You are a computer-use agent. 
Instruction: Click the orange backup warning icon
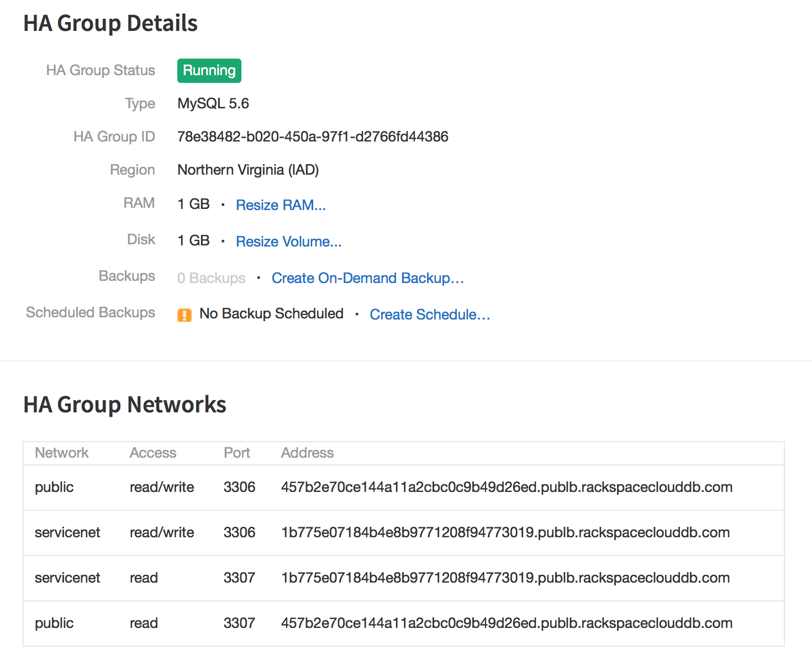coord(184,315)
